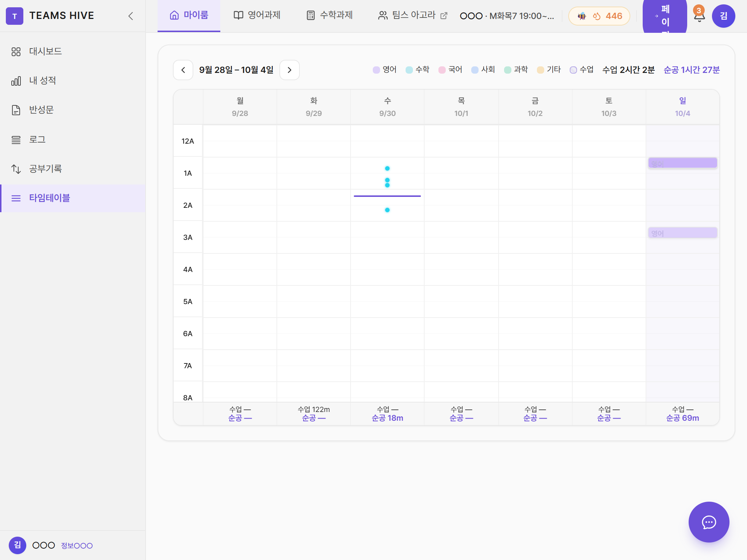Select the 일 10/4 column header
The width and height of the screenshot is (747, 560).
(x=682, y=107)
